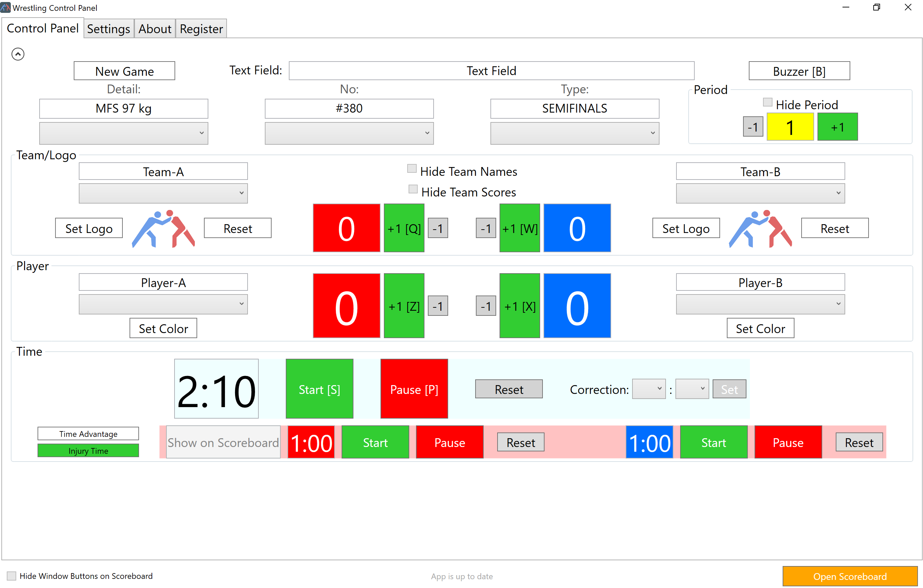Click the app icon in the title bar

(5, 7)
